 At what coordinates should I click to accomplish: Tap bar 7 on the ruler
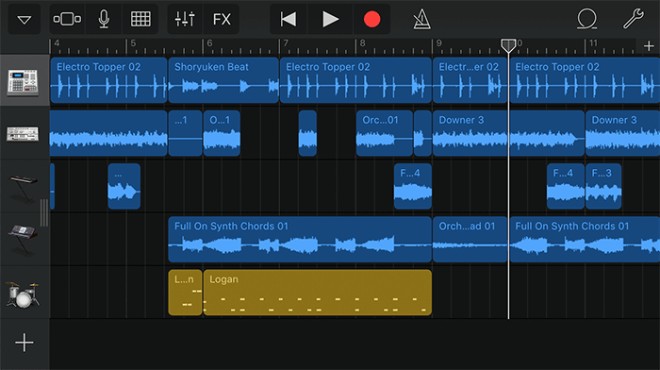coord(286,43)
